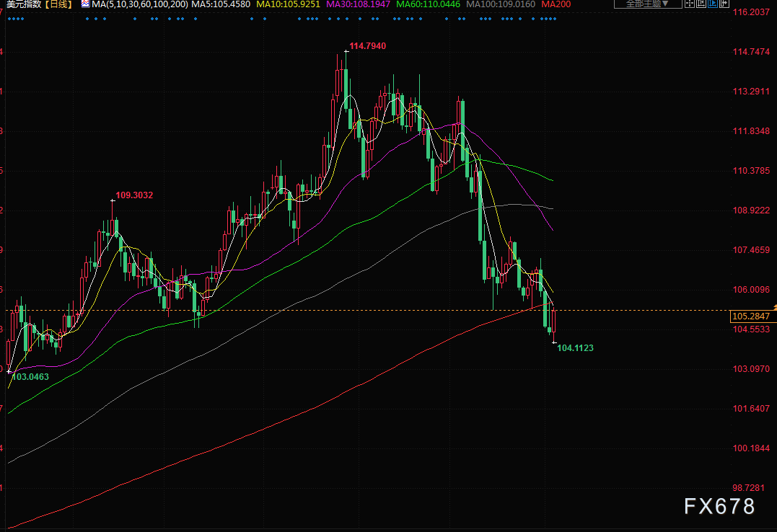Click the 116.2037 price axis label
The image size is (777, 532).
(751, 12)
